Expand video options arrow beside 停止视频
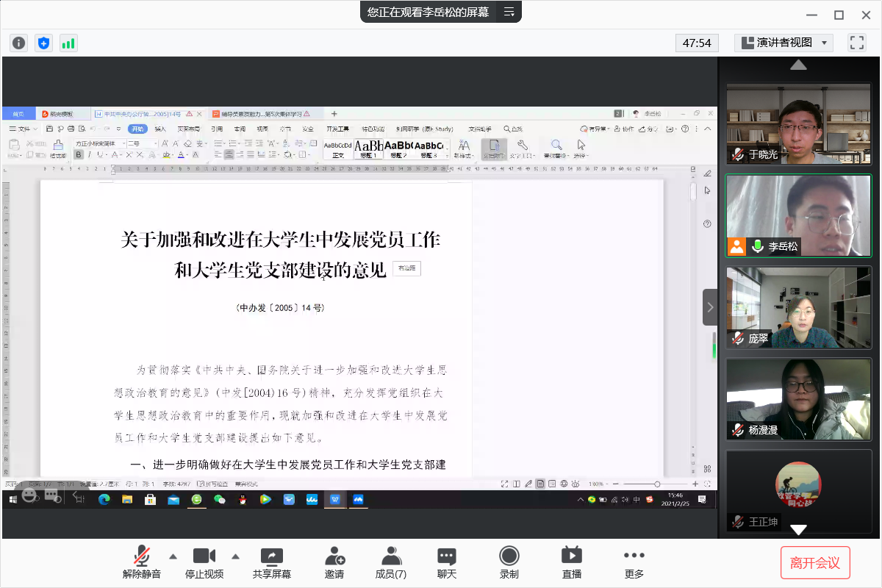The width and height of the screenshot is (882, 588). [x=236, y=556]
